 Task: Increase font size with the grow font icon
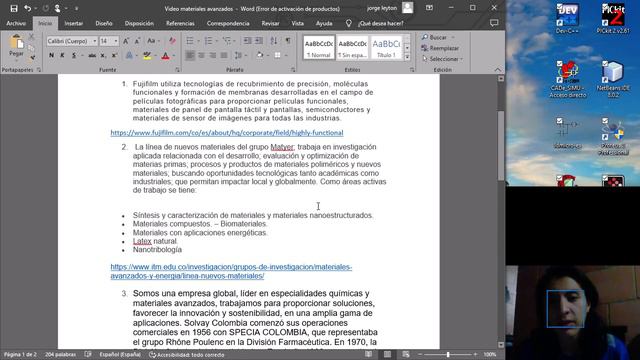[x=126, y=41]
